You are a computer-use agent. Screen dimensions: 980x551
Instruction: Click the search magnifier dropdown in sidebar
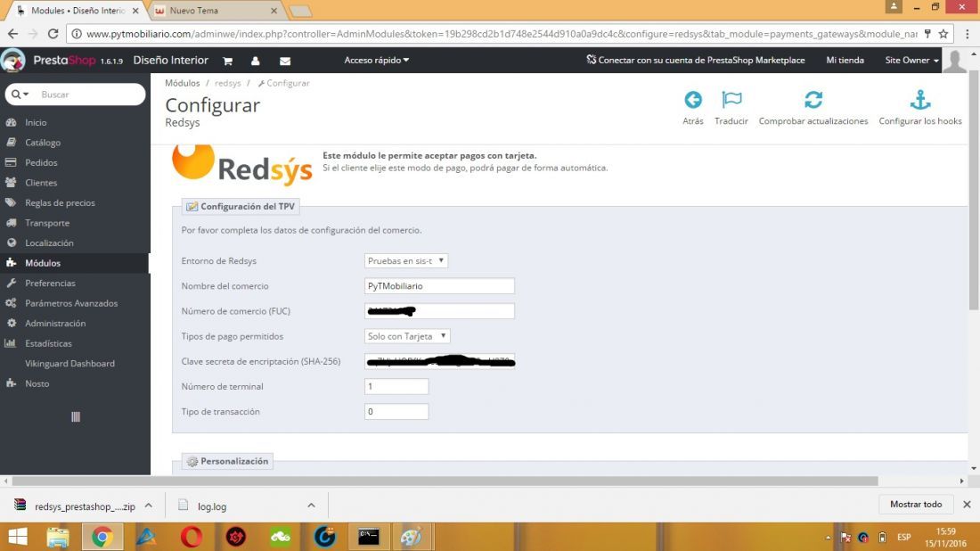(x=20, y=95)
